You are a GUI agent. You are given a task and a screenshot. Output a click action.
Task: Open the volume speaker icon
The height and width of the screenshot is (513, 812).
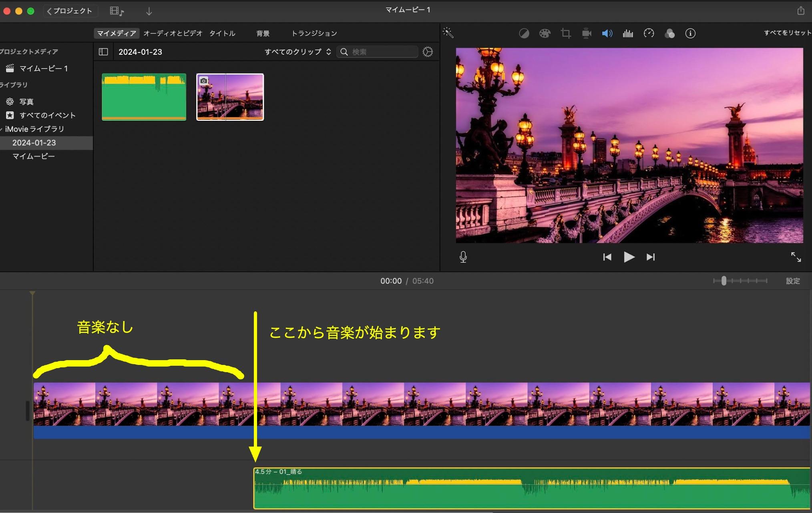tap(607, 33)
